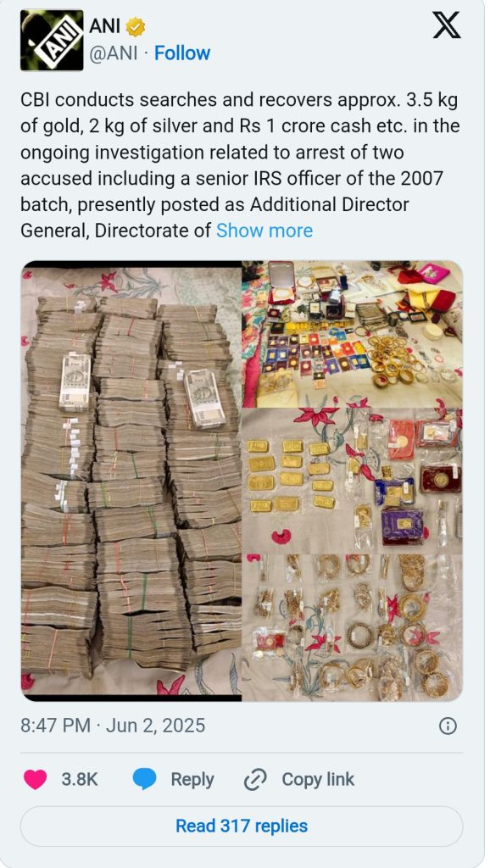490x868 pixels.
Task: Open the 8:47 PM Jun 2, 2025 timestamp
Action: (x=113, y=726)
